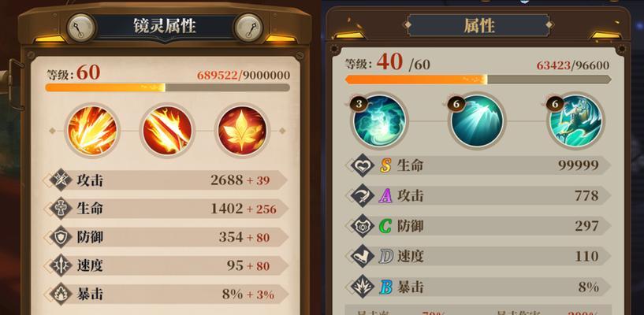Image resolution: width=644 pixels, height=315 pixels.
Task: Select the middle teal light-beam skill icon
Action: 476,120
